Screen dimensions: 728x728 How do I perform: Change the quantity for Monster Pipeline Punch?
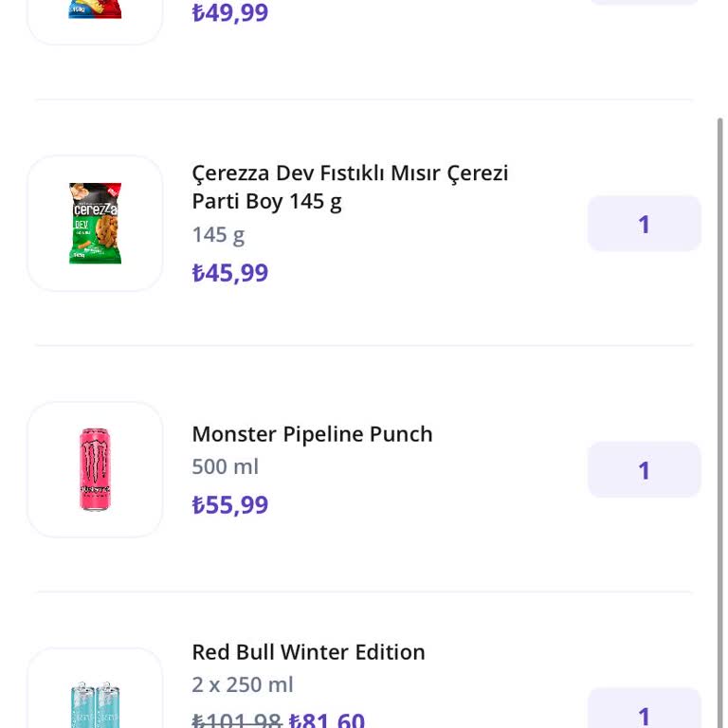(x=644, y=470)
